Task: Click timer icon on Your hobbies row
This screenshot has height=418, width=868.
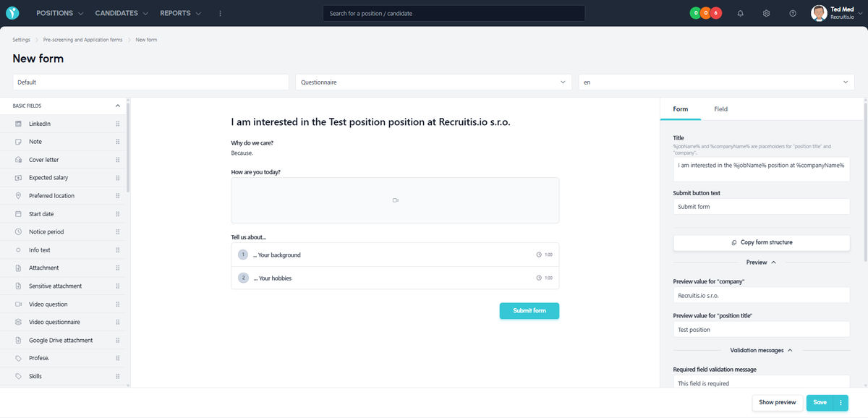Action: click(539, 278)
